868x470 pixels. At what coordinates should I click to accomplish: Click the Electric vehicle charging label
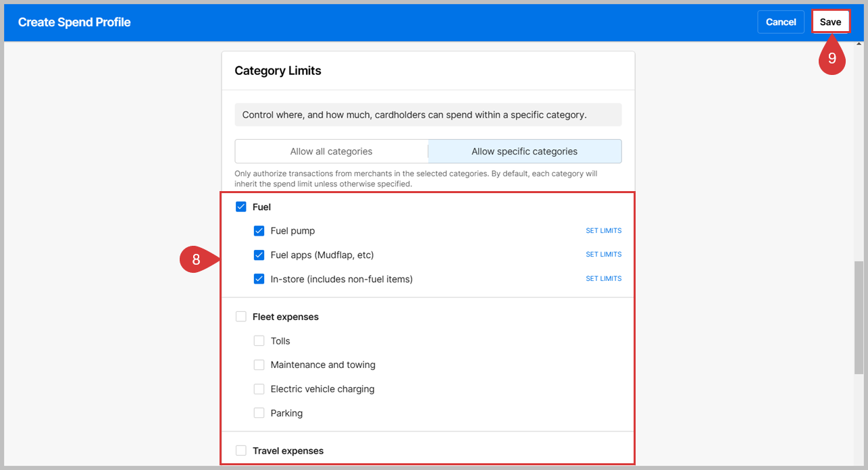click(322, 389)
